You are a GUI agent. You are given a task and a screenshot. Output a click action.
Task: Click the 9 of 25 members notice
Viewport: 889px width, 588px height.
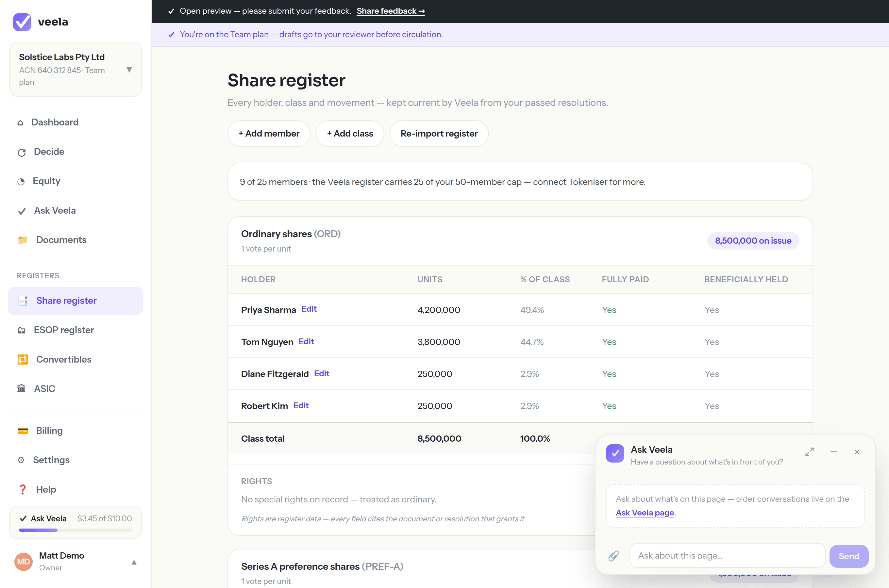[520, 182]
